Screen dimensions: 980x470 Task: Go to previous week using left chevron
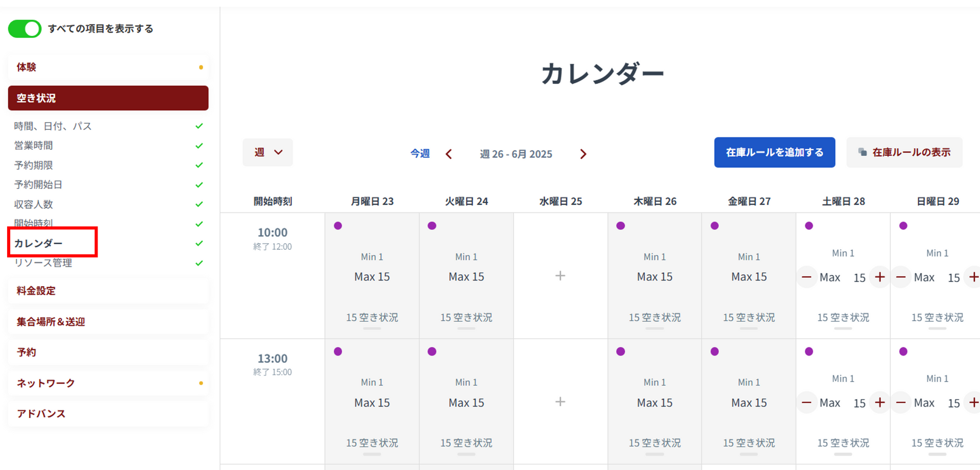pyautogui.click(x=449, y=154)
